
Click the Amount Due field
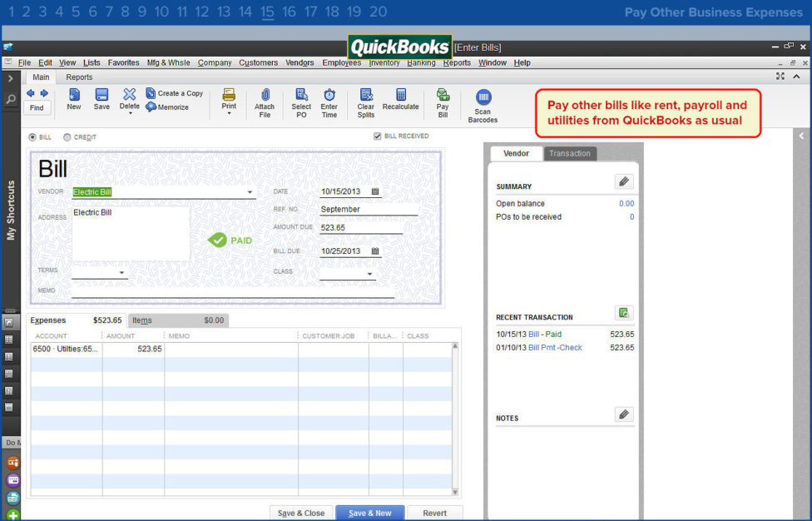[361, 228]
